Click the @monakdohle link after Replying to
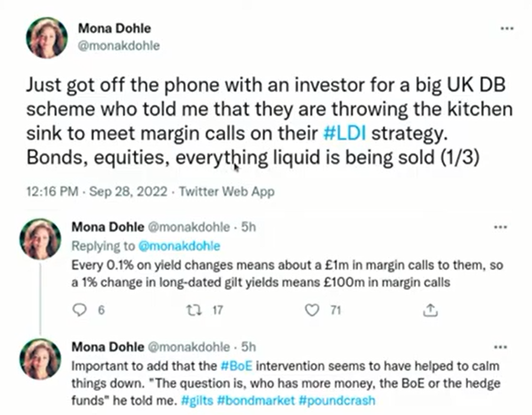The height and width of the screenshot is (415, 532). point(179,246)
